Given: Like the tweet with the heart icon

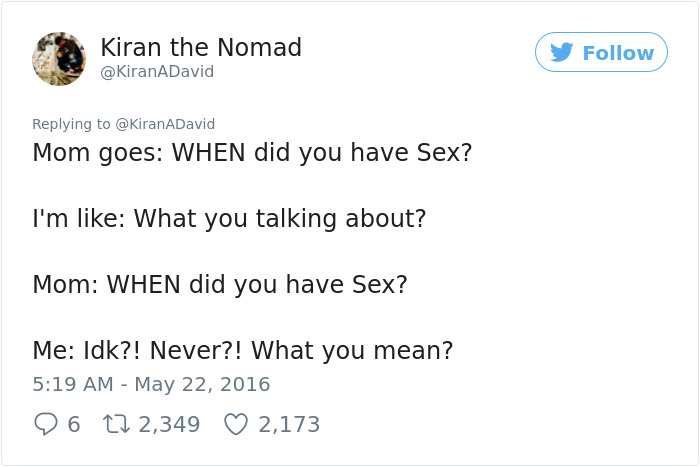Looking at the screenshot, I should 235,425.
